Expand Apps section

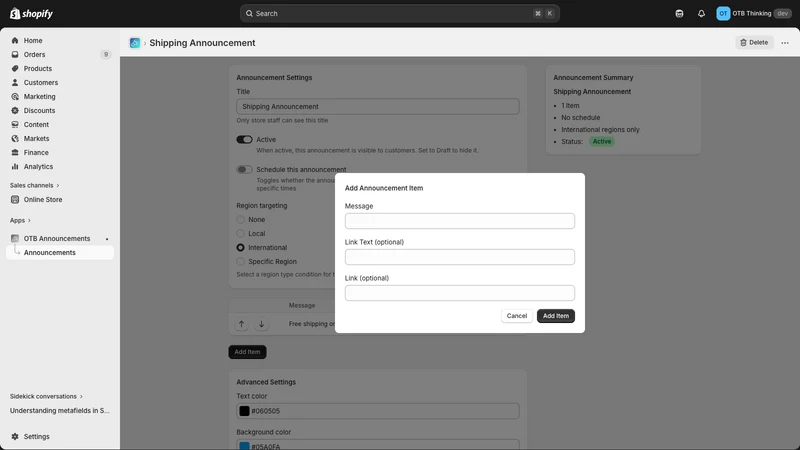point(20,220)
